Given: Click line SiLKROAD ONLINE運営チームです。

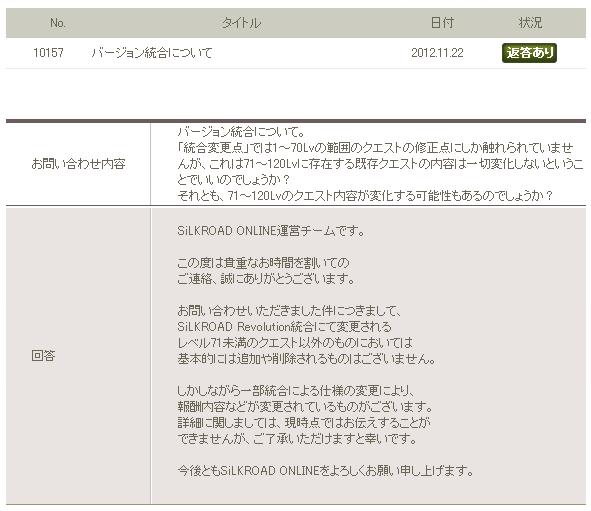Looking at the screenshot, I should [x=271, y=231].
